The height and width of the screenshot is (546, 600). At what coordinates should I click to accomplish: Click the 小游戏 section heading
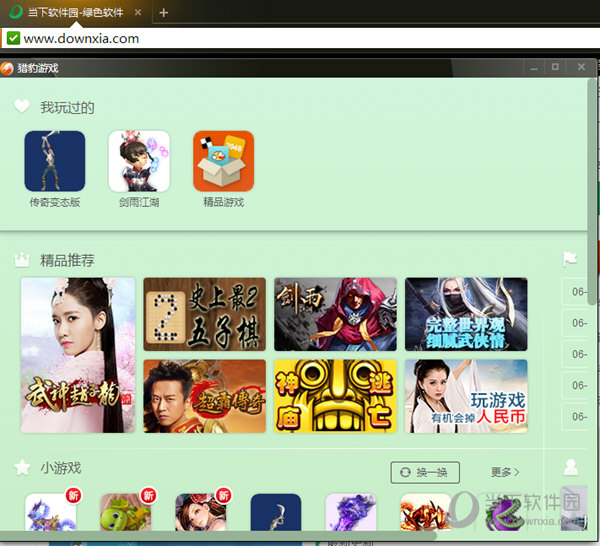61,468
